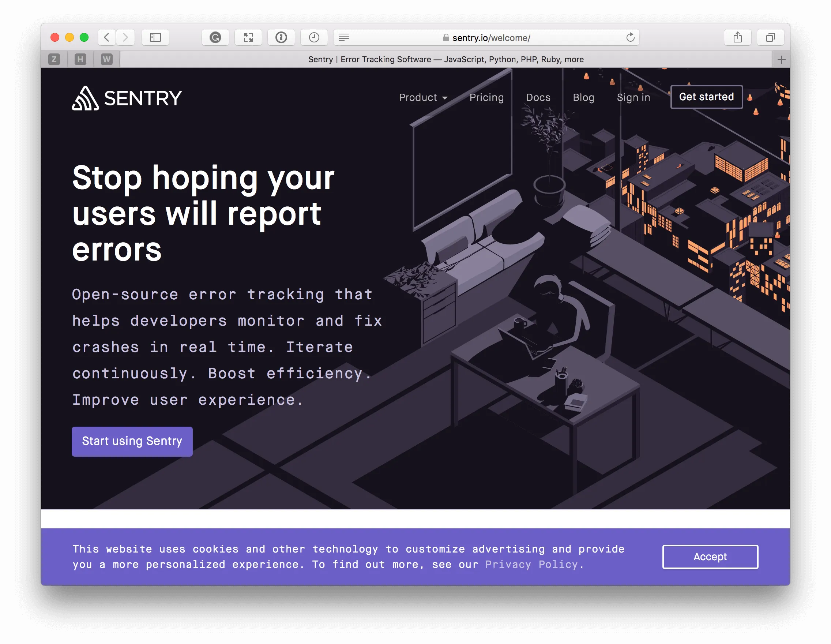This screenshot has height=644, width=831.
Task: Toggle the Safari sidebar
Action: point(155,37)
